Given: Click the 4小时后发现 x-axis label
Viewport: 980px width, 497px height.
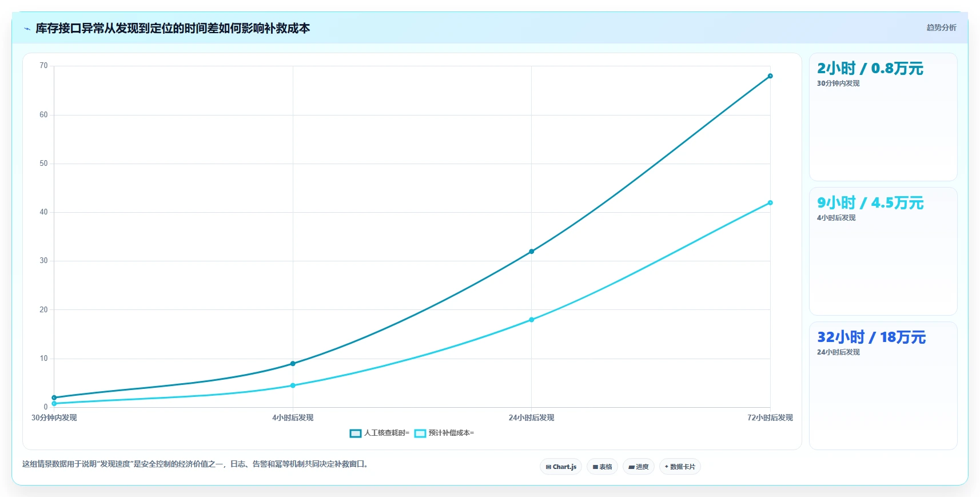Looking at the screenshot, I should (293, 418).
